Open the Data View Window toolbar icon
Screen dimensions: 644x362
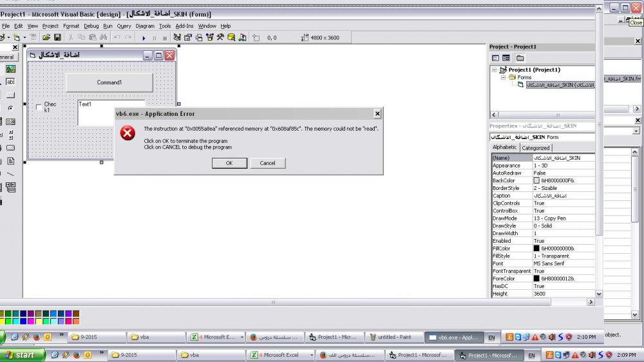(231, 37)
